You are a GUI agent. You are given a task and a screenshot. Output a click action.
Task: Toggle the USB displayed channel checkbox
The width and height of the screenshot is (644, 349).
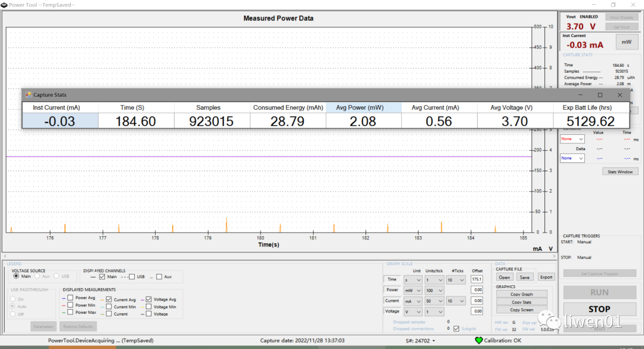[132, 277]
